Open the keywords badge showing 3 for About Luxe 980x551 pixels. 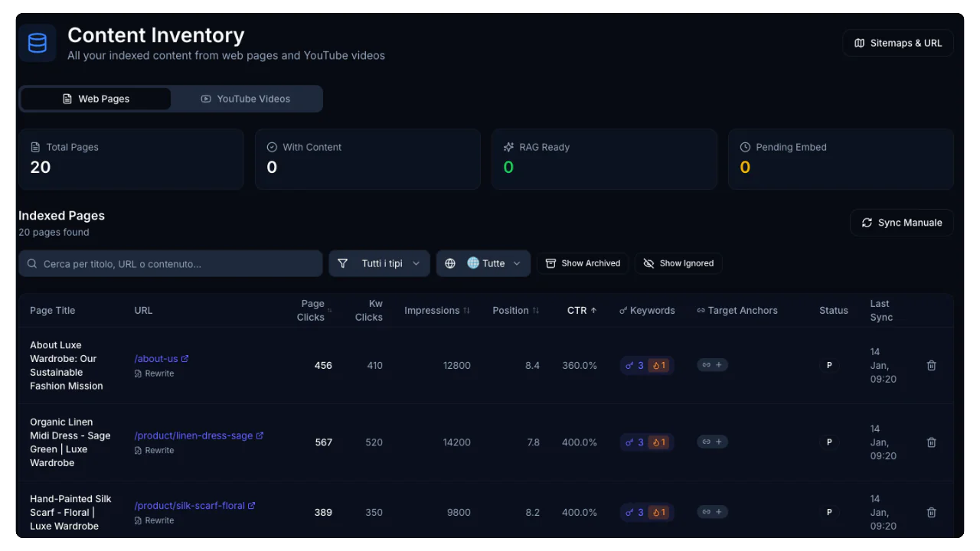pos(635,365)
